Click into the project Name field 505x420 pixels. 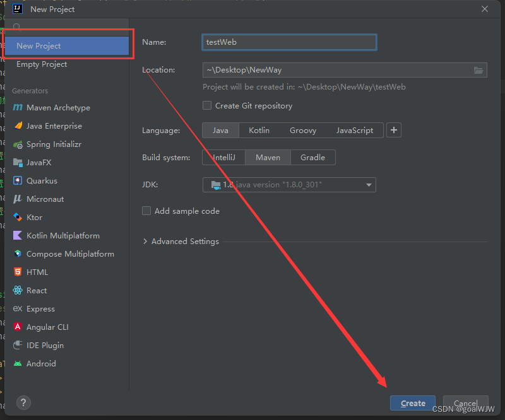coord(289,42)
